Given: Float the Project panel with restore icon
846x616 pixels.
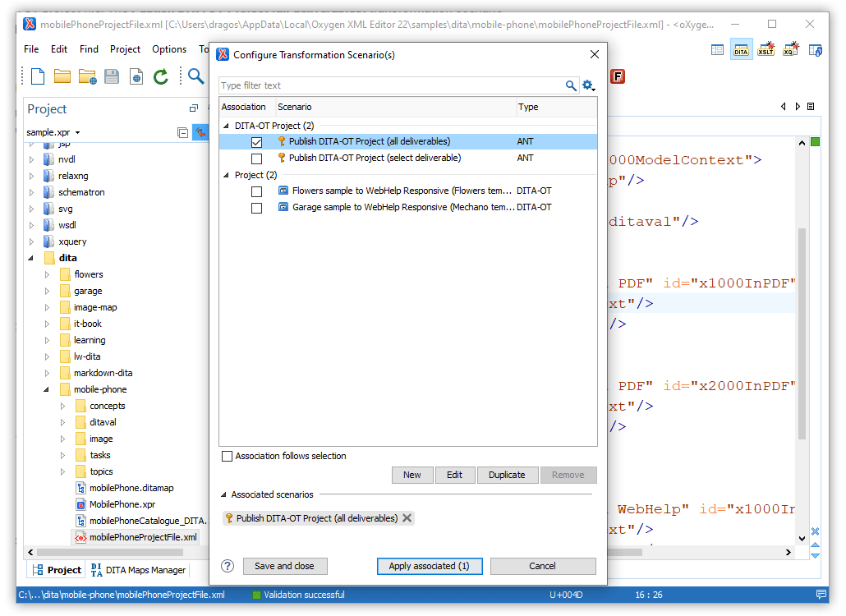Looking at the screenshot, I should point(194,108).
